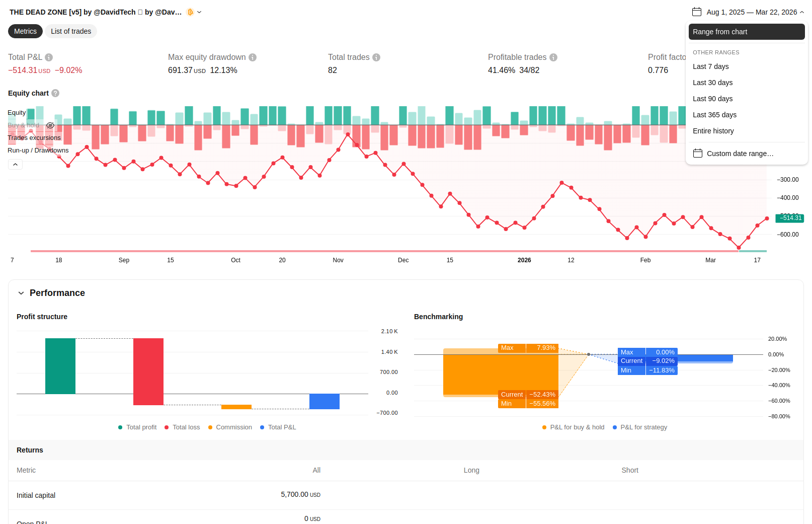This screenshot has width=812, height=524.
Task: Switch to the List of trades tab
Action: click(71, 31)
